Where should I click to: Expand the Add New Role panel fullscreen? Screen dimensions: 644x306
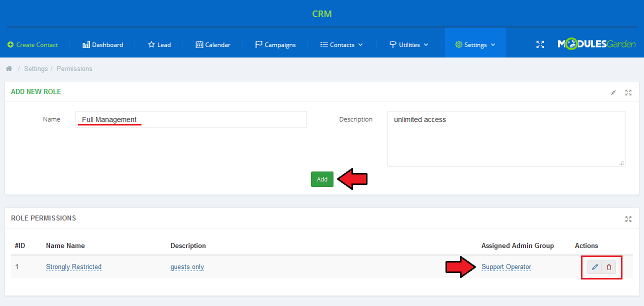point(628,92)
